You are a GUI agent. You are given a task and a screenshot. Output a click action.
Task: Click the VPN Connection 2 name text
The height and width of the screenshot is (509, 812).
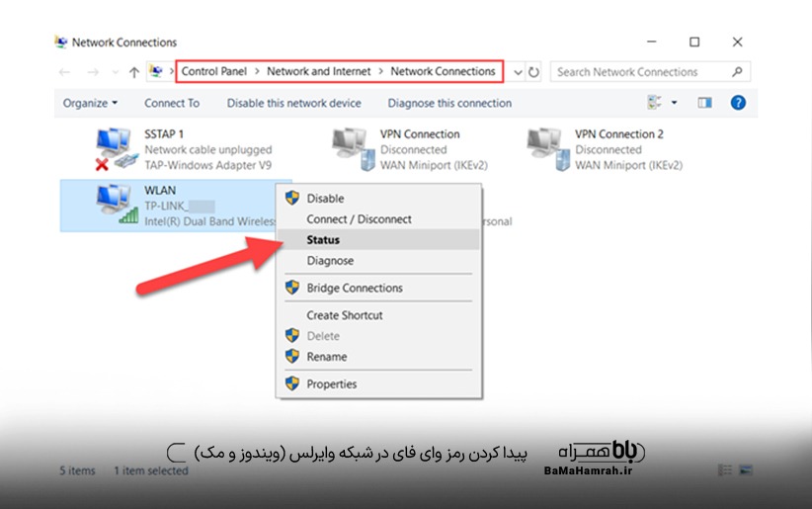[618, 134]
